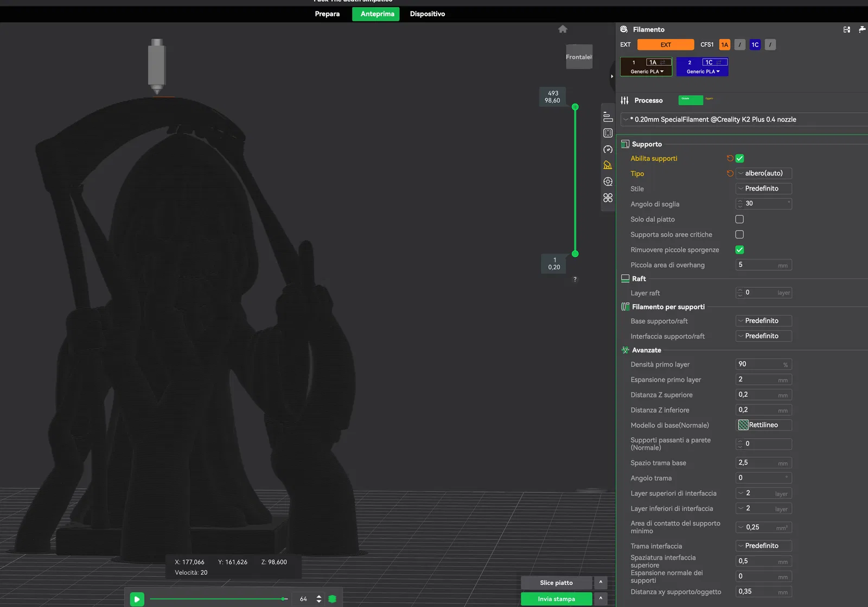The width and height of the screenshot is (868, 607).
Task: Click the Spazio trama base field
Action: pyautogui.click(x=763, y=463)
